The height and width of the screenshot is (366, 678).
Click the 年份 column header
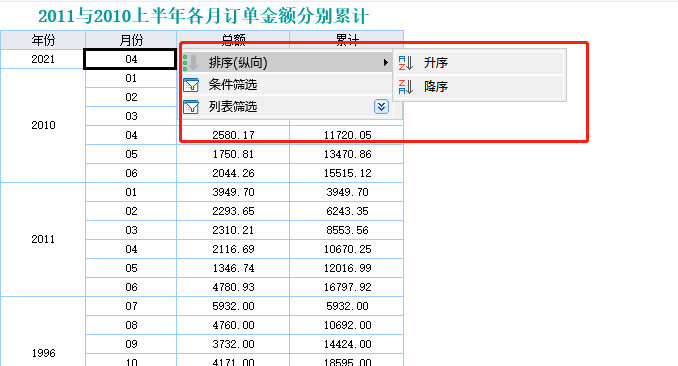43,40
